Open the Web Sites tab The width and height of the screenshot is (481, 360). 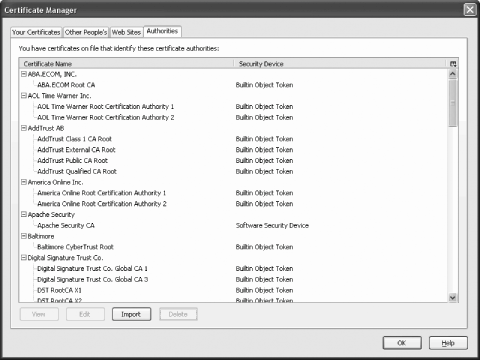(x=126, y=32)
